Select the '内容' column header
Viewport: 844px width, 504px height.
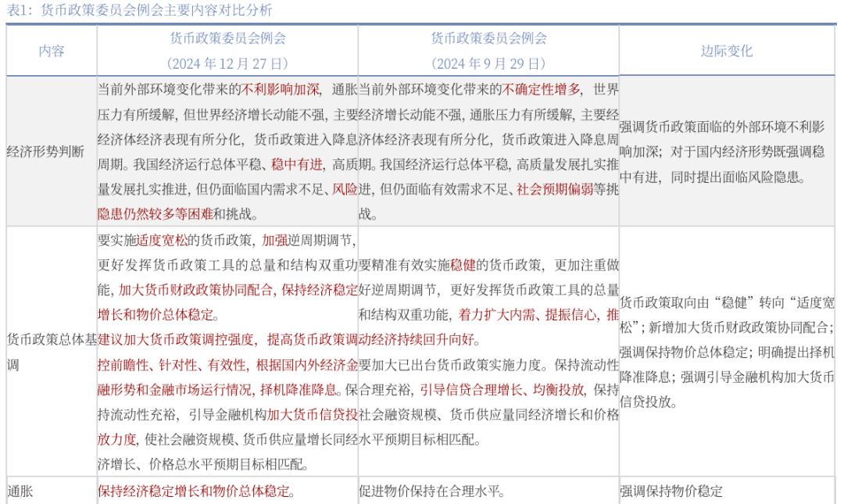52,51
